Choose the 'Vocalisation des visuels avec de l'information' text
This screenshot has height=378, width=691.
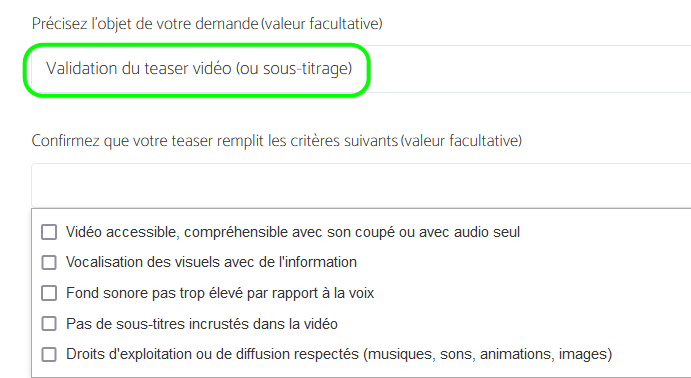[x=211, y=262]
